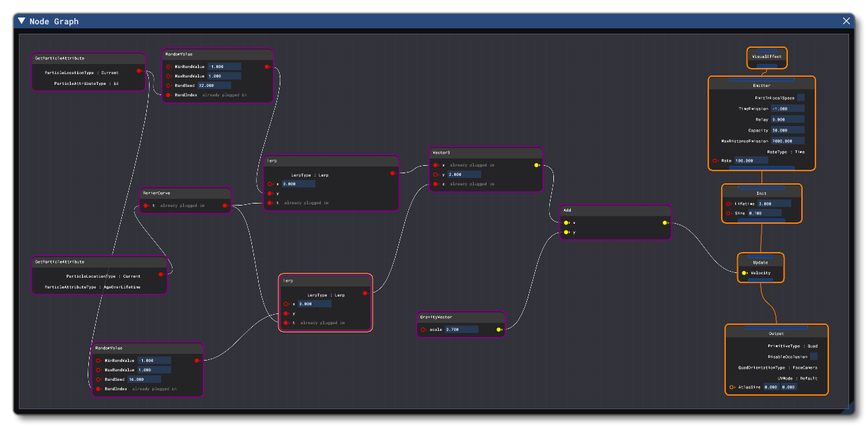Toggle the EmitInLocalSpace checkbox on the Emitter
Image resolution: width=868 pixels, height=428 pixels.
799,97
